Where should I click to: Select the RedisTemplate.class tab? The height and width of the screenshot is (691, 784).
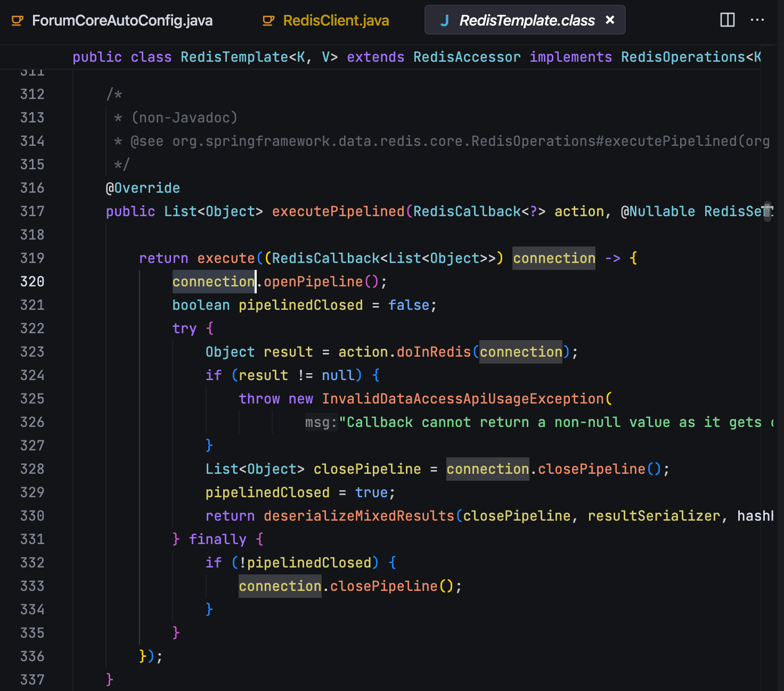525,20
